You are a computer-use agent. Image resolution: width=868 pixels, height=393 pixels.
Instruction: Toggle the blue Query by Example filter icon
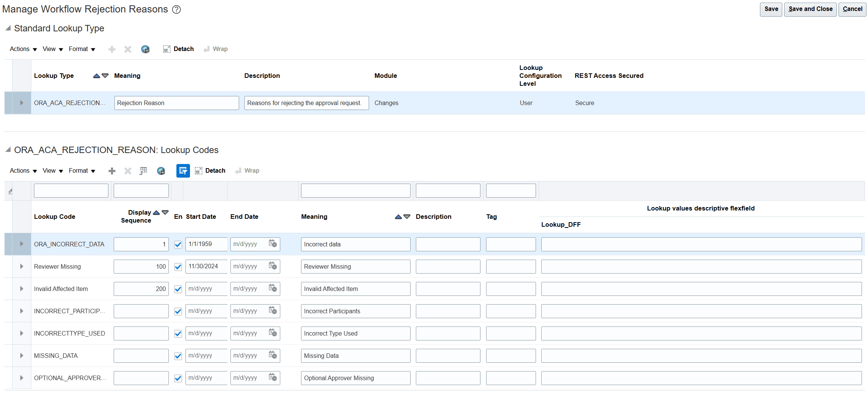[183, 171]
